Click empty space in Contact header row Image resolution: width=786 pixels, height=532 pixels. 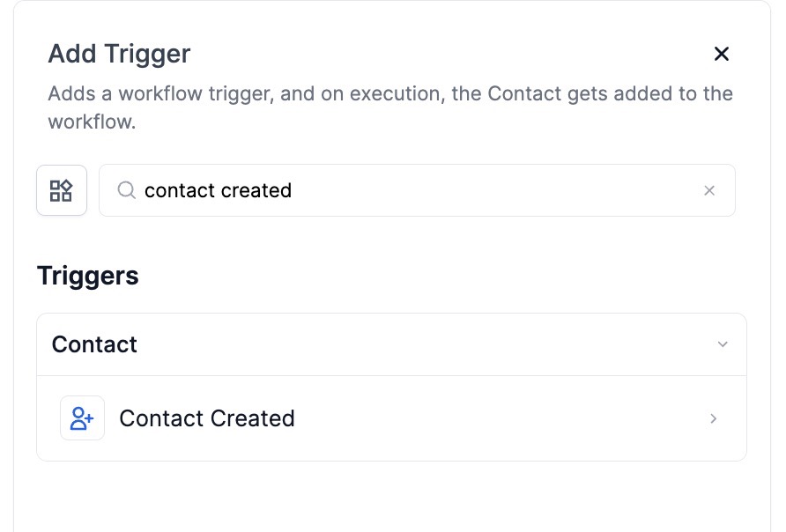click(423, 344)
